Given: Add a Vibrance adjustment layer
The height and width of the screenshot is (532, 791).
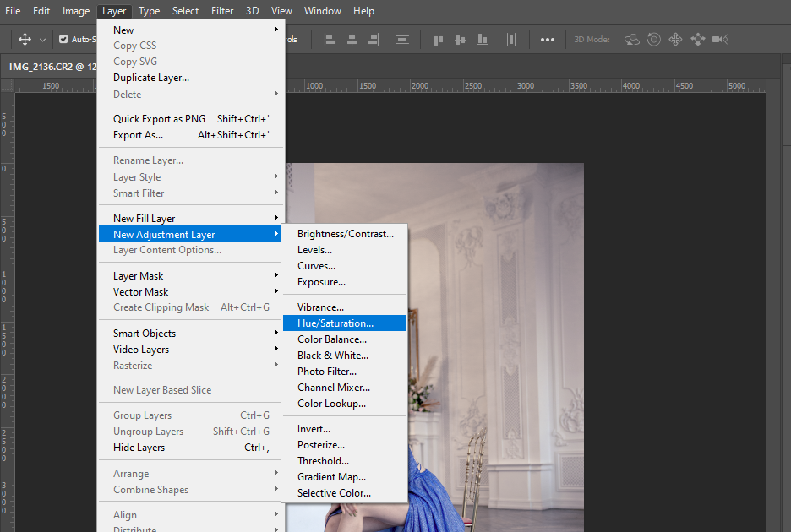Looking at the screenshot, I should click(345, 307).
